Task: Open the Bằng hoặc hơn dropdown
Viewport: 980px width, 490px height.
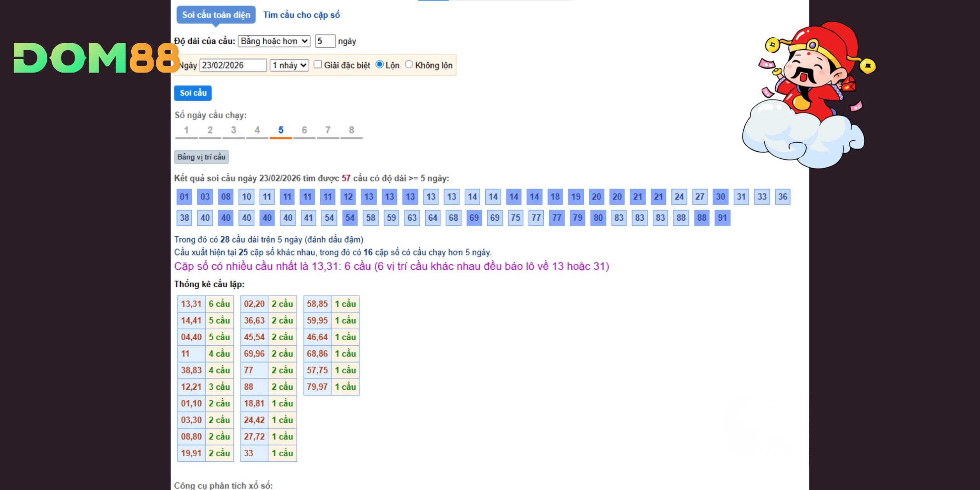Action: coord(274,41)
